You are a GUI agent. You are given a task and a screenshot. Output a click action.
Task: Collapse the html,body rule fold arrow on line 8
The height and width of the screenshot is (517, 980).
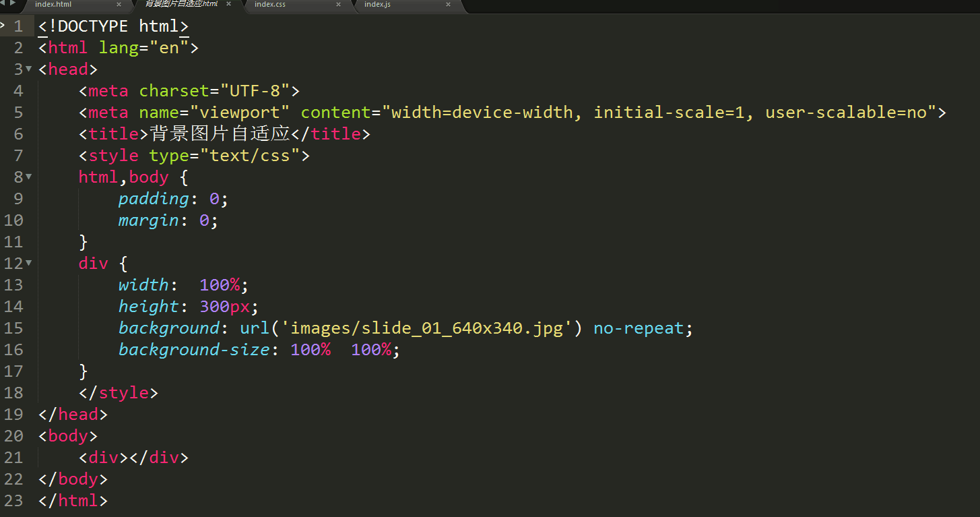[x=28, y=177]
